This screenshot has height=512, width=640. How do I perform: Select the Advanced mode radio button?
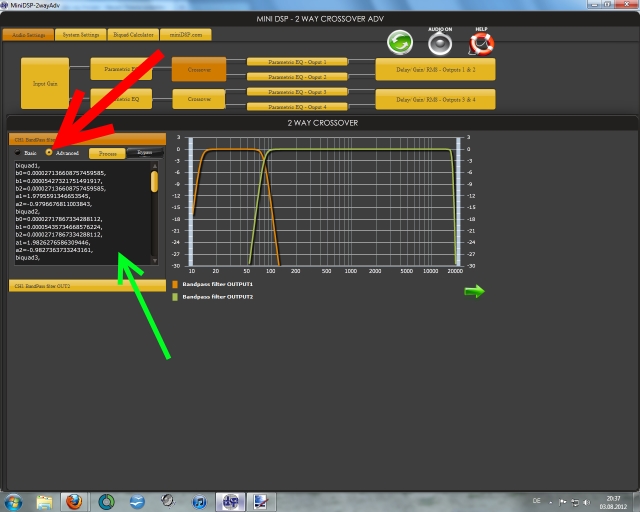[49, 152]
